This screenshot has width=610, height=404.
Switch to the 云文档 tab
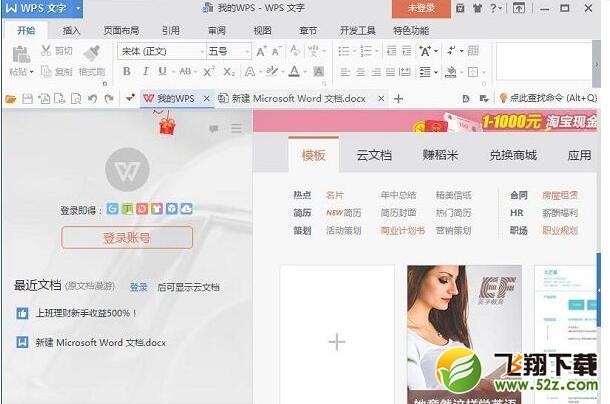pyautogui.click(x=374, y=155)
